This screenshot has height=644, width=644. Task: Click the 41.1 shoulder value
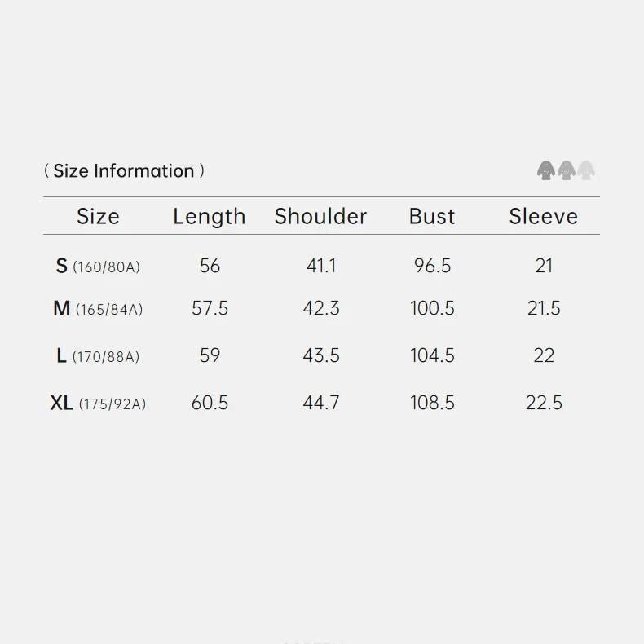click(x=321, y=266)
